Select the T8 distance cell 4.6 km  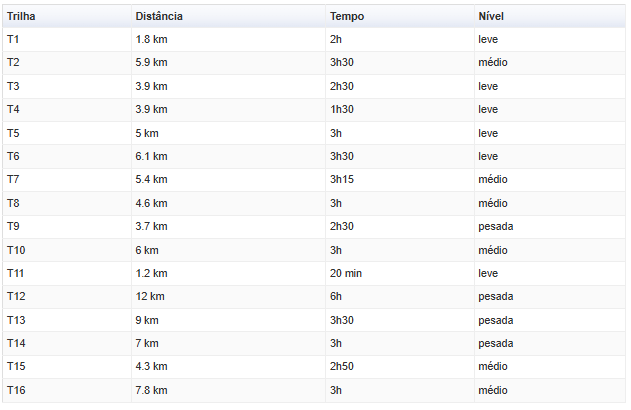(228, 203)
